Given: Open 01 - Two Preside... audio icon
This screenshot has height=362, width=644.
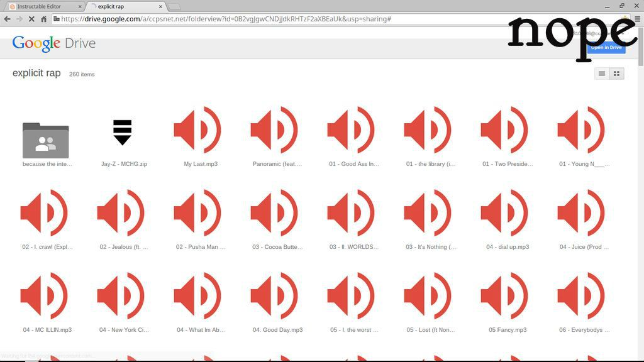Looking at the screenshot, I should tap(504, 130).
